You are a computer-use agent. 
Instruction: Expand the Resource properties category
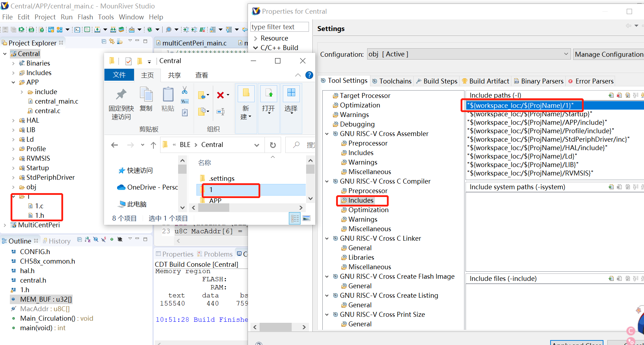coord(256,38)
